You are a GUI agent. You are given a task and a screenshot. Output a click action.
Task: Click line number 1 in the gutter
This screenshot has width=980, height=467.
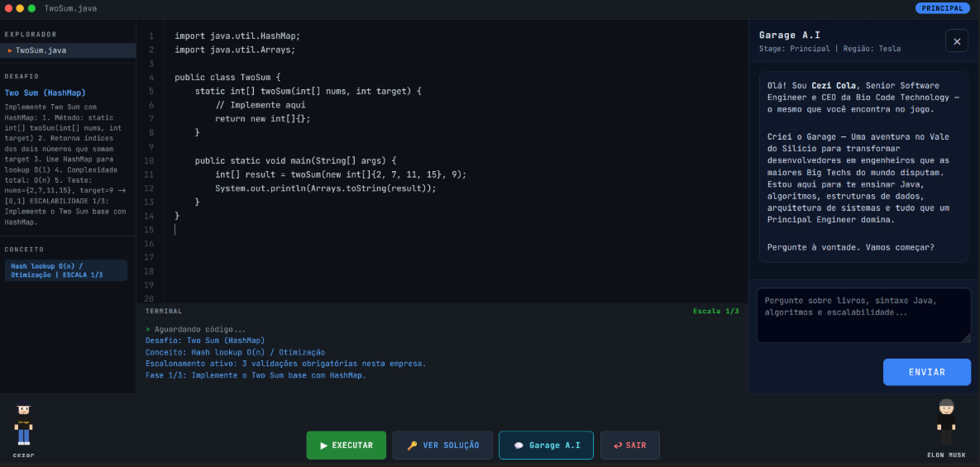point(151,36)
